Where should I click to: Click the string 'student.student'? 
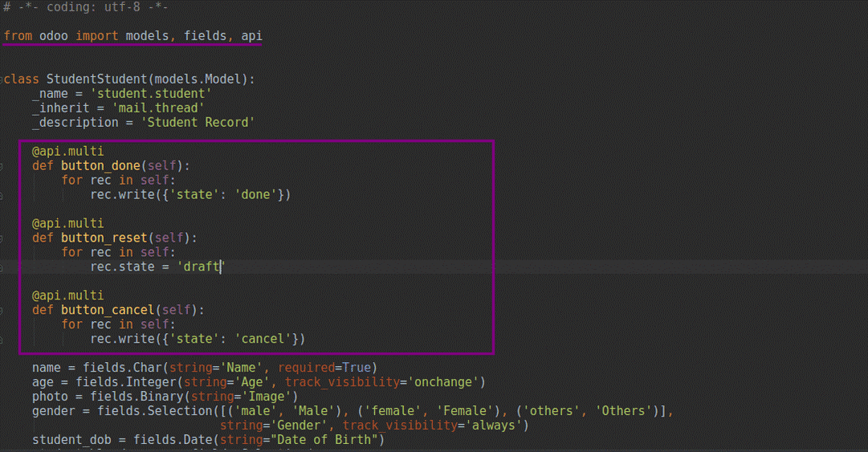coord(151,93)
